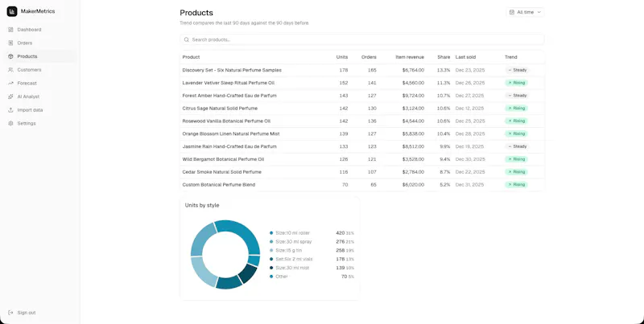Click the $9,724.00 revenue value

point(413,96)
